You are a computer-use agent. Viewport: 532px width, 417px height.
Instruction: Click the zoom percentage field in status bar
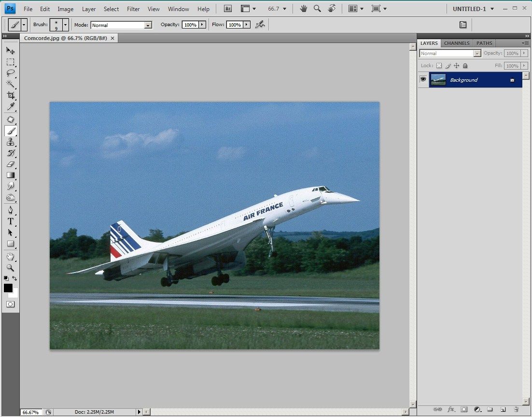pos(30,412)
